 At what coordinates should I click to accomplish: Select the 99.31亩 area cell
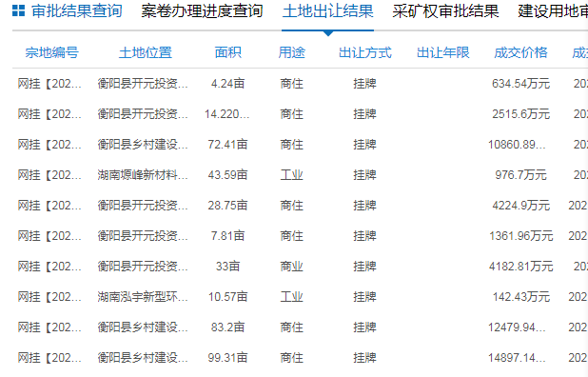[227, 358]
